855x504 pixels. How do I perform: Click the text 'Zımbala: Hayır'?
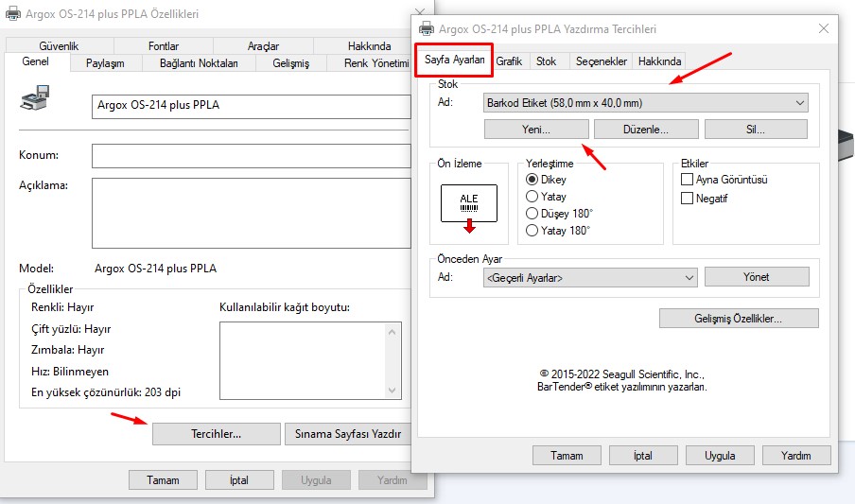pyautogui.click(x=67, y=350)
